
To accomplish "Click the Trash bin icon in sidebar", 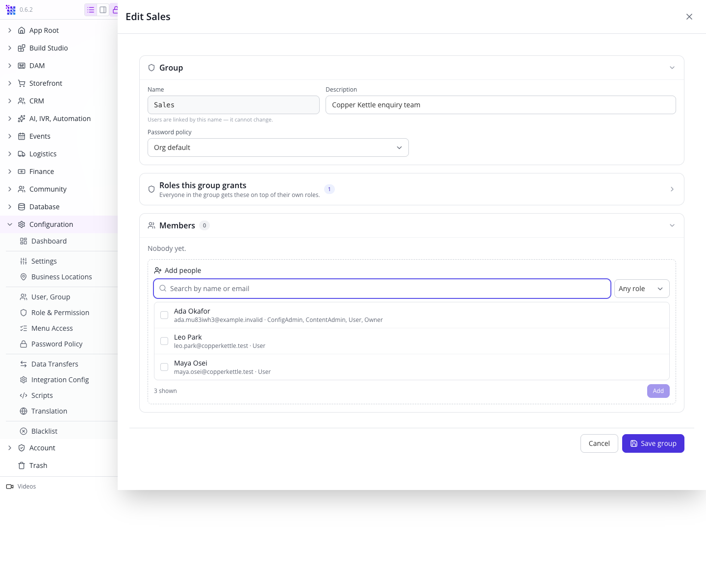I will [x=22, y=465].
